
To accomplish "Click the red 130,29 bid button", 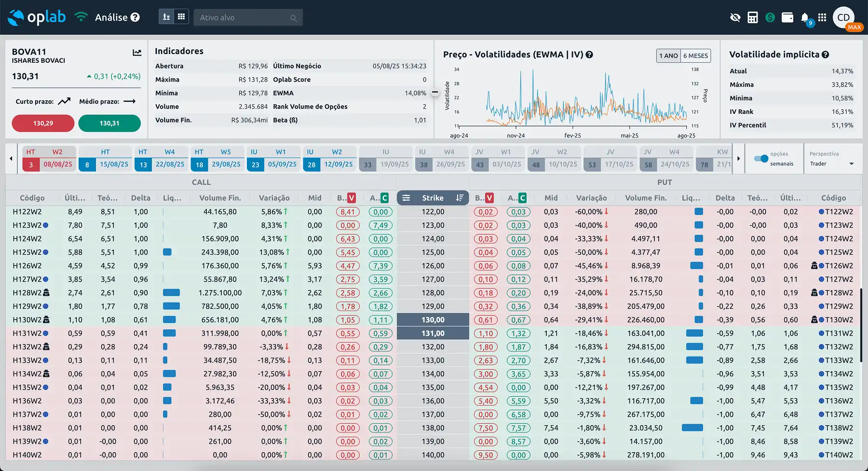I will (x=43, y=123).
